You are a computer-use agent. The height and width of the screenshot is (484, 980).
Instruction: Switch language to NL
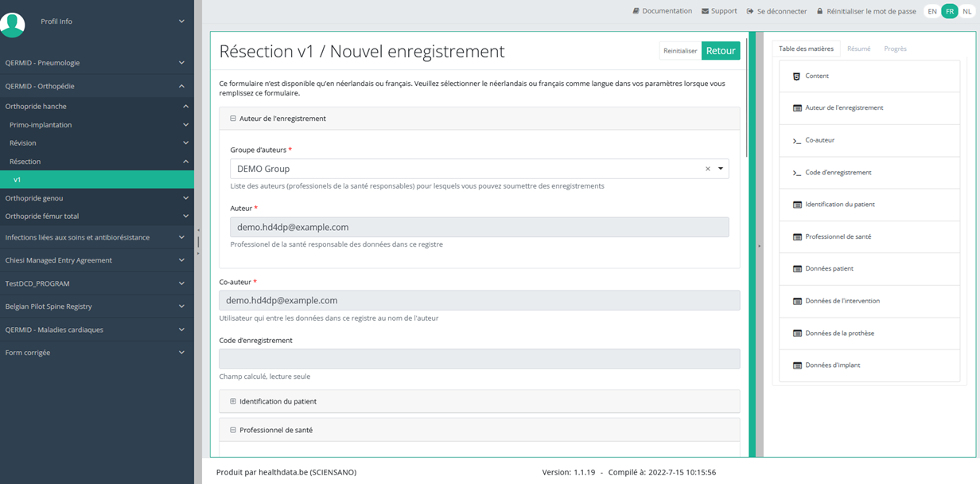tap(966, 11)
